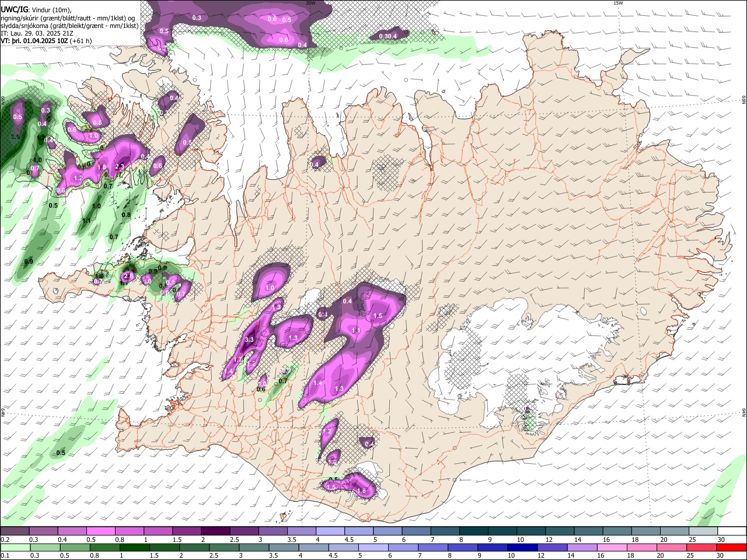Pick the light pink swatch at 16 in the lower legend
Viewport: 747px width, 560px height.
point(611,547)
